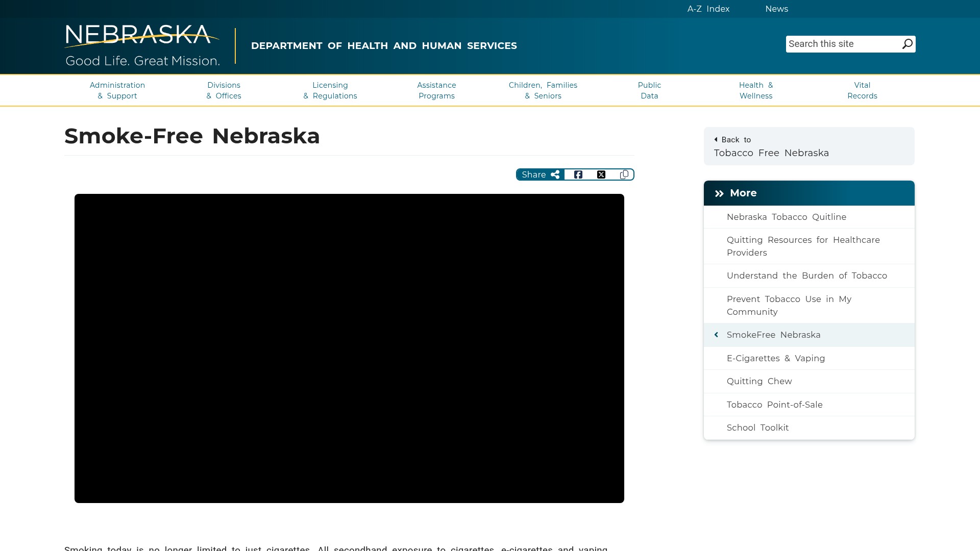Click the back arrow beside 'Back to'
This screenshot has height=551, width=980.
(716, 139)
